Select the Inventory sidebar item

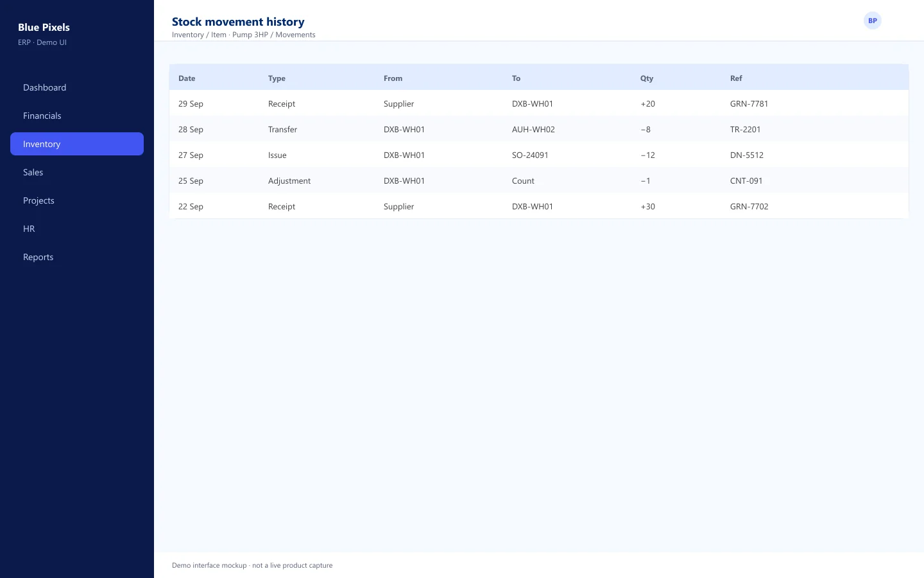(77, 144)
